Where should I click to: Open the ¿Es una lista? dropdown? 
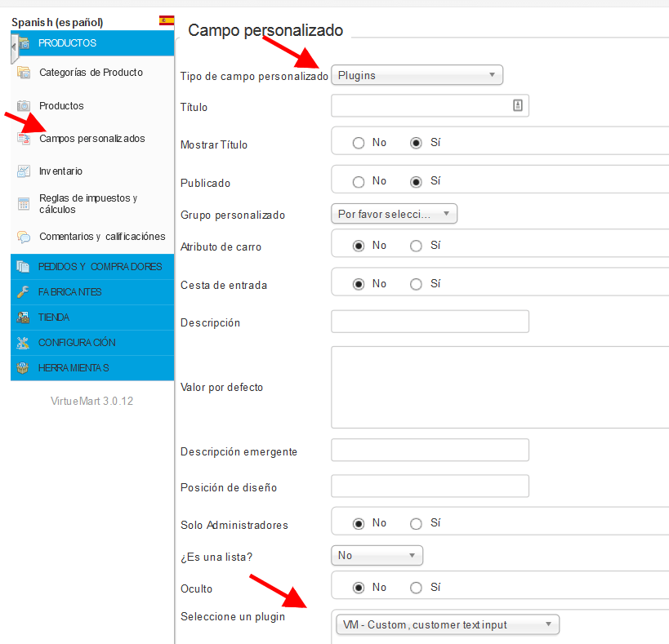377,555
